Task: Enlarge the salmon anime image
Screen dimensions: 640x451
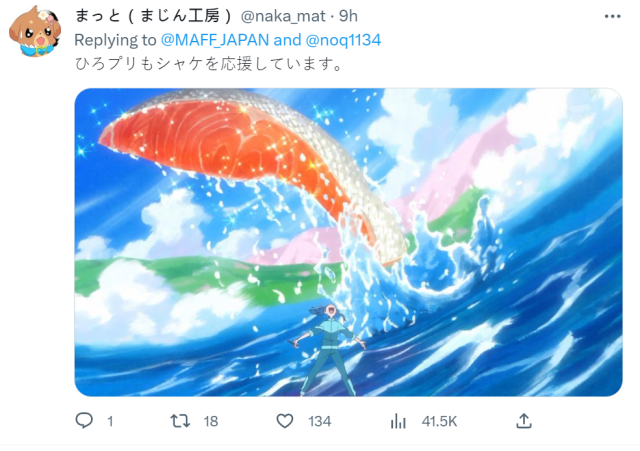Action: (x=348, y=242)
